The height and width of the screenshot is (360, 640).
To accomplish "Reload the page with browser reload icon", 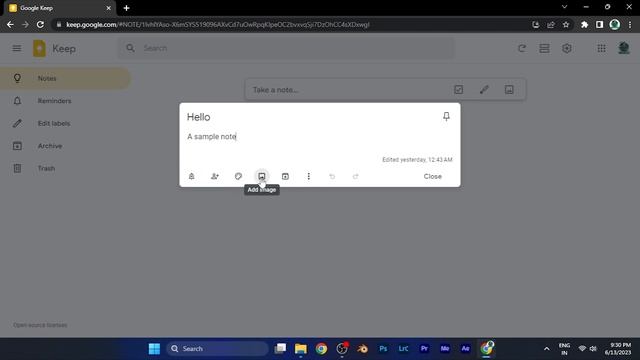I will 40,24.
